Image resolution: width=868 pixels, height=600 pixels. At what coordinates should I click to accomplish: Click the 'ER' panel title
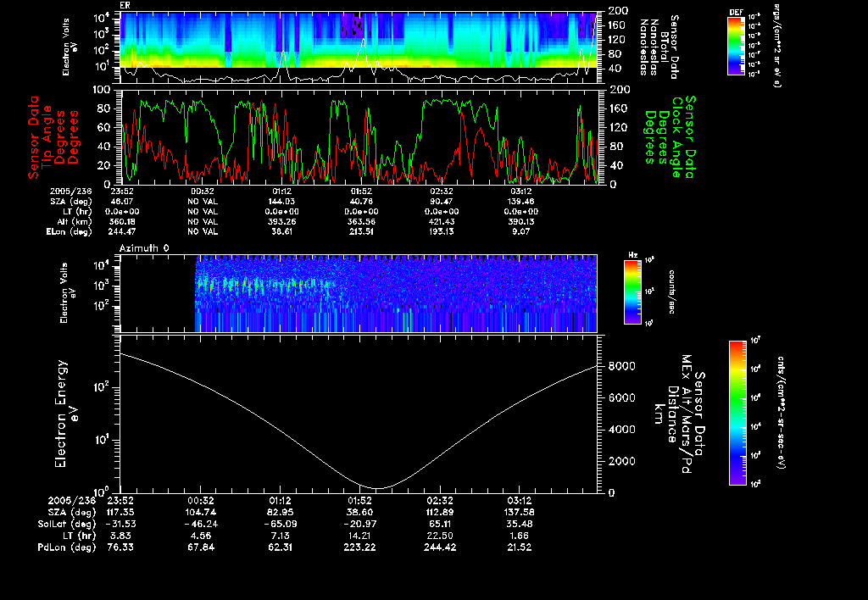125,6
